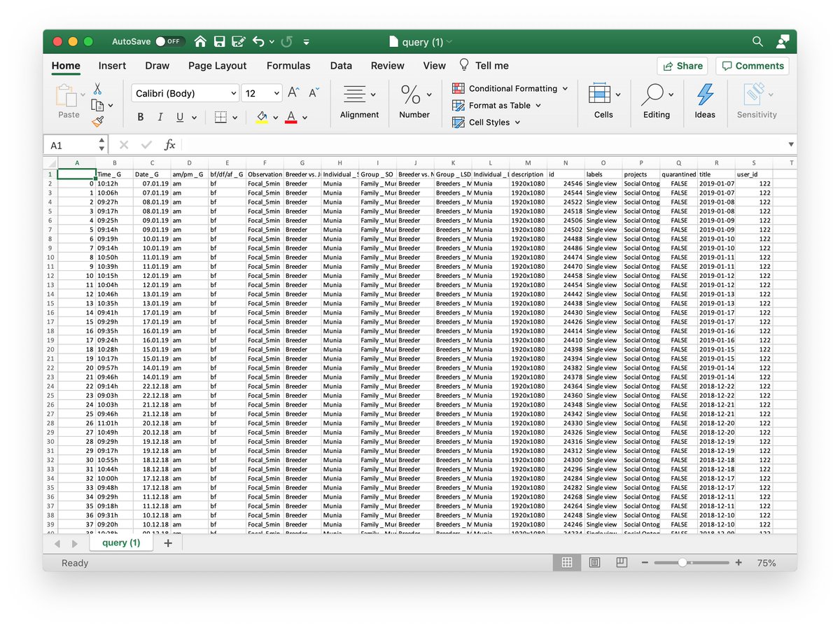Switch to the View tab
Viewport: 840px width, 628px height.
434,65
